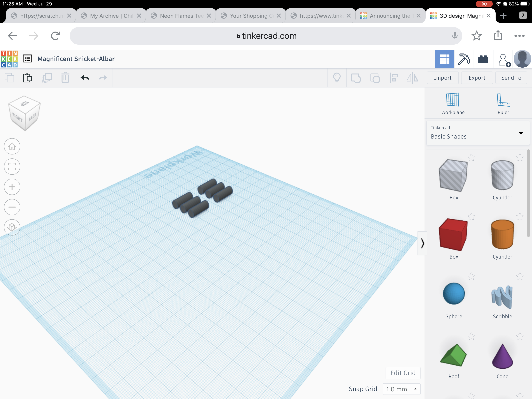The height and width of the screenshot is (399, 532).
Task: Reload the page with refresh icon
Action: point(55,36)
